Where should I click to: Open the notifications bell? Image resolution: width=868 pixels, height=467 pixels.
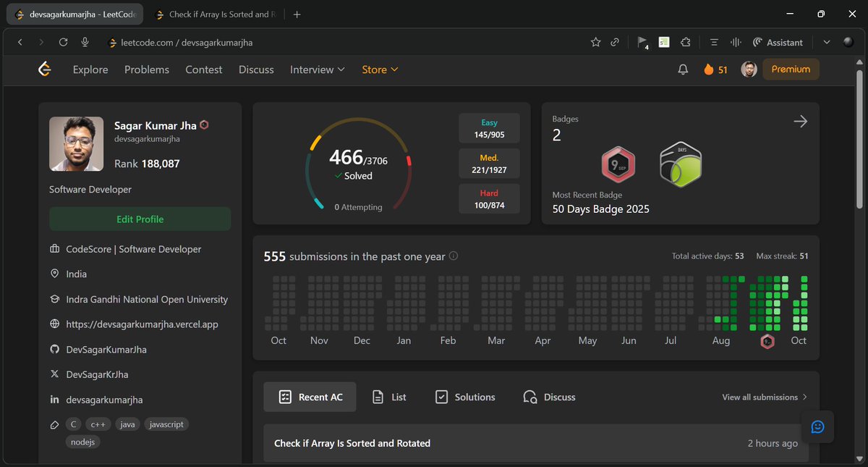pos(683,70)
